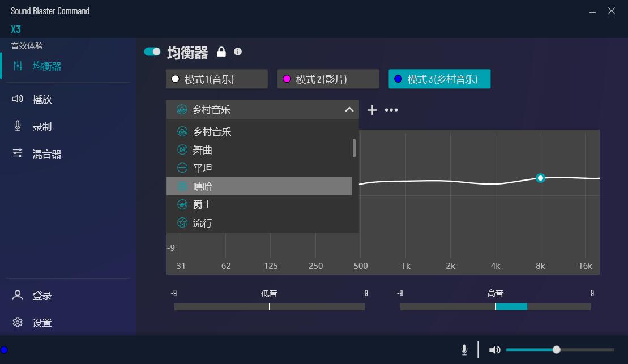This screenshot has height=364, width=628.
Task: Toggle the equalizer on/off switch
Action: (x=152, y=51)
